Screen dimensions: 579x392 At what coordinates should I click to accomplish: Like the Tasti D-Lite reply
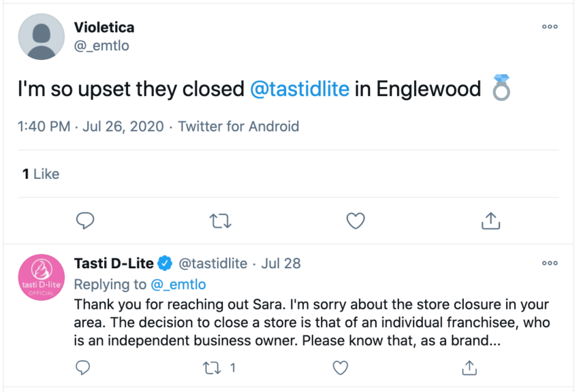(x=340, y=368)
